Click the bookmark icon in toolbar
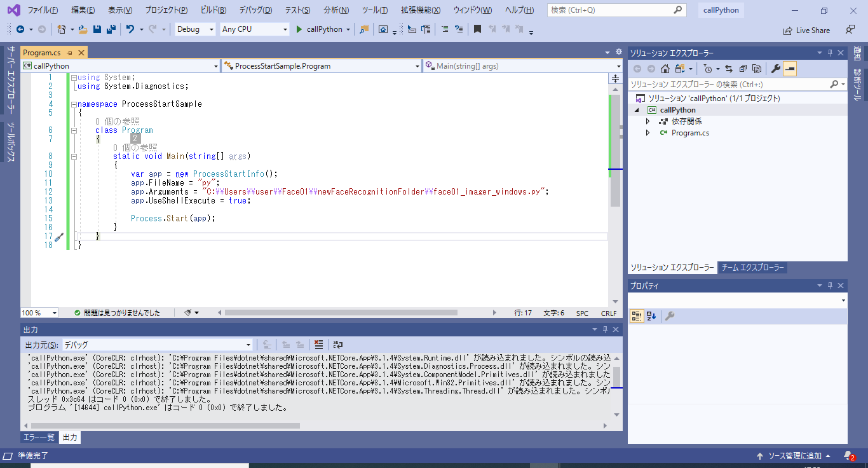868x468 pixels. [477, 29]
